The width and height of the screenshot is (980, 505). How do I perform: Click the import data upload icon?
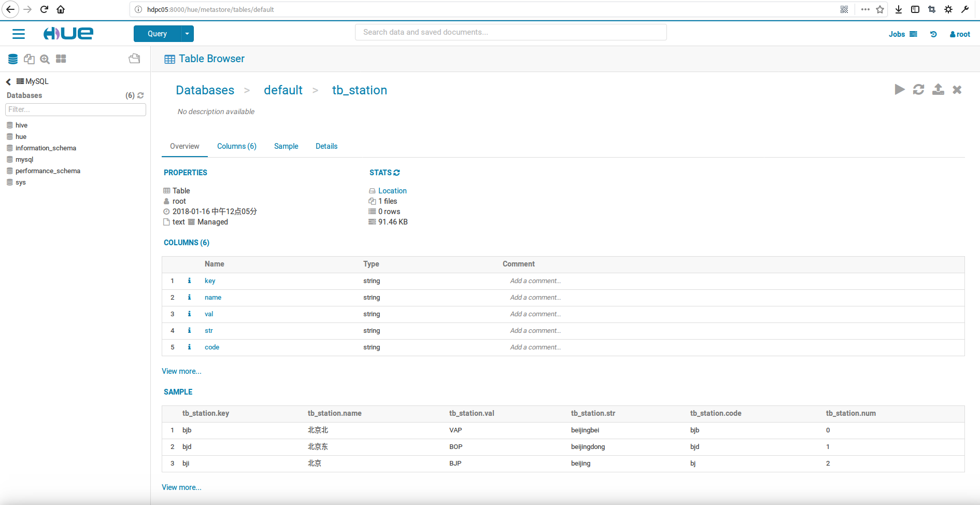(x=938, y=90)
